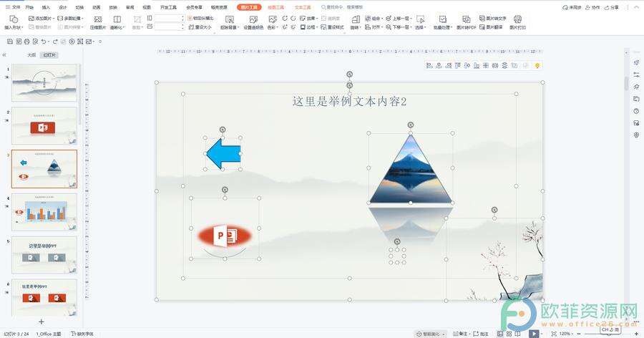The height and width of the screenshot is (338, 644).
Task: Start slideshow with the play button
Action: click(534, 333)
